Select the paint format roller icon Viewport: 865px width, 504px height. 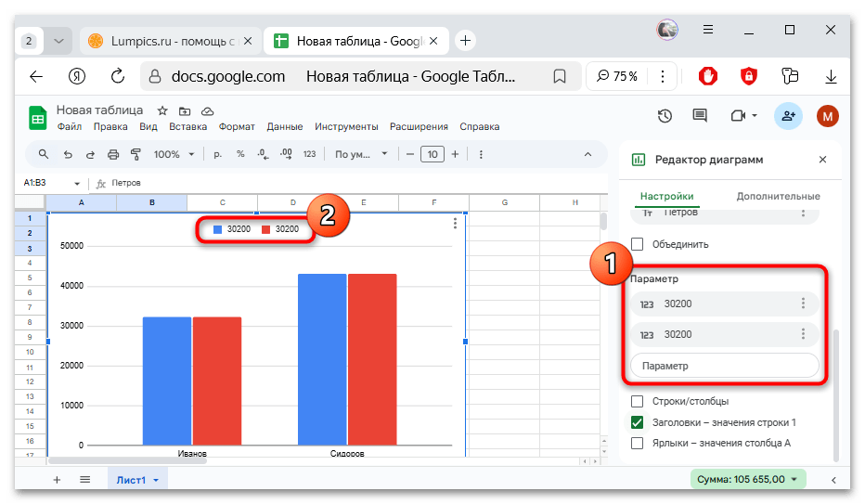point(136,154)
